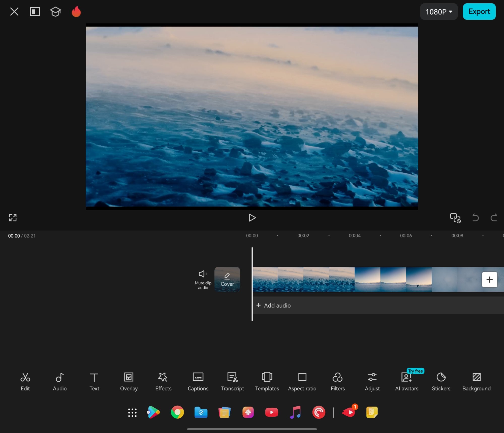
Task: Open the Captions menu item
Action: pyautogui.click(x=198, y=381)
